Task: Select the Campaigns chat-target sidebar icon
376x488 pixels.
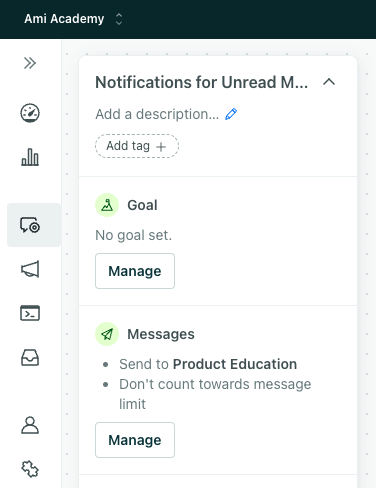Action: [30, 225]
